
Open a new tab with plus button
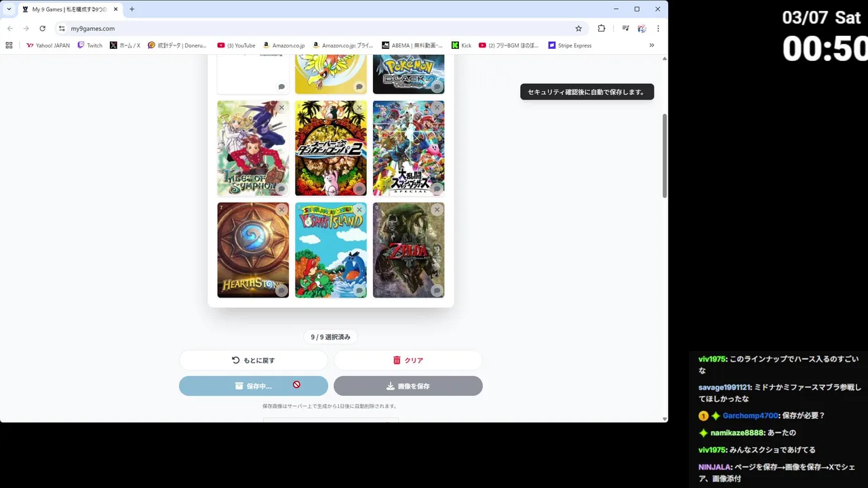[132, 9]
